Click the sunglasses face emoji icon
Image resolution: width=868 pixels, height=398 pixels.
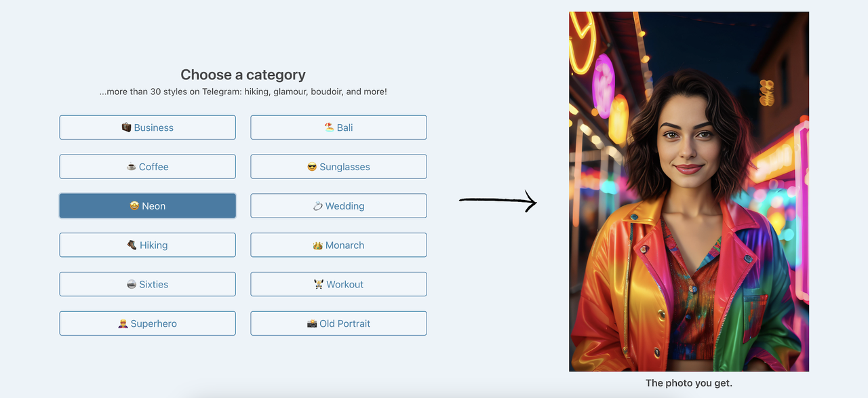tap(312, 167)
